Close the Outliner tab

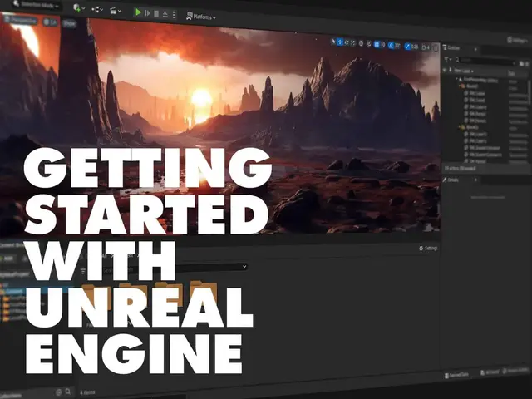pos(475,50)
